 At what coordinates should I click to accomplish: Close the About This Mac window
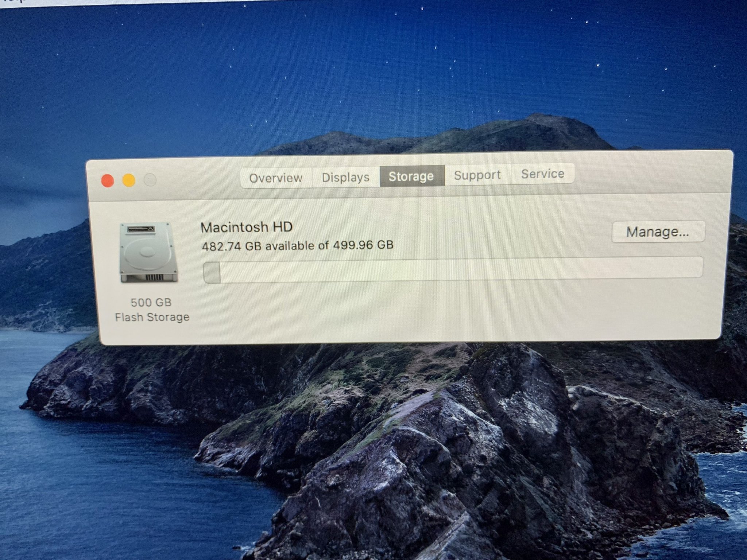click(108, 181)
